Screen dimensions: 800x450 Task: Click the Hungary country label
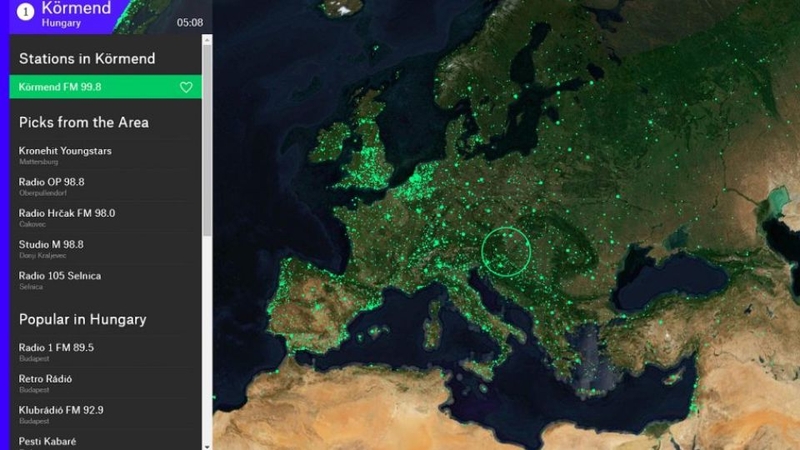[x=61, y=23]
